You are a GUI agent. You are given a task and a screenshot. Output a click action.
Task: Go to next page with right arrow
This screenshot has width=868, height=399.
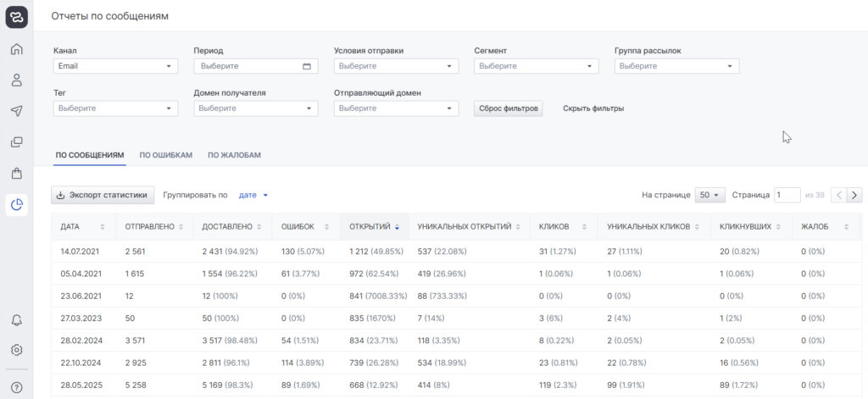point(854,195)
